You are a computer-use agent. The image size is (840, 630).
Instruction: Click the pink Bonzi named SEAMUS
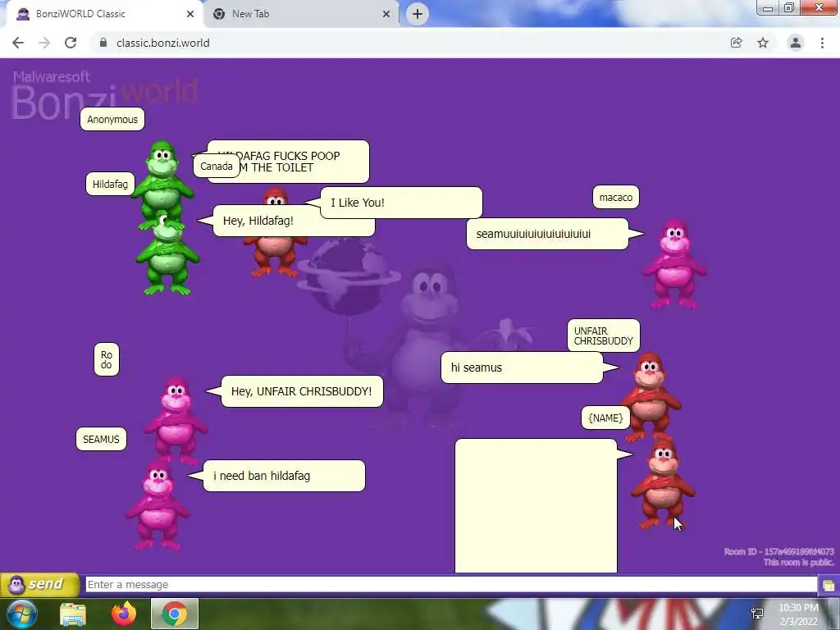[157, 504]
